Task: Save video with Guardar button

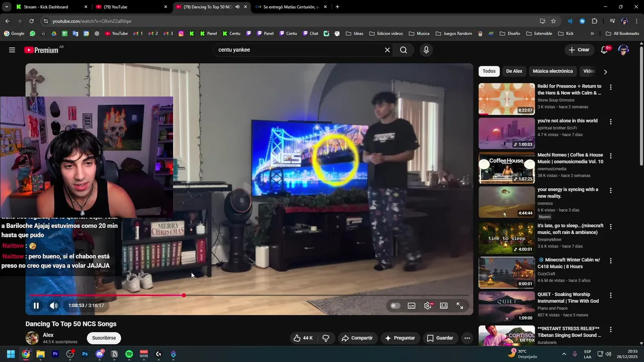Action: click(x=440, y=338)
